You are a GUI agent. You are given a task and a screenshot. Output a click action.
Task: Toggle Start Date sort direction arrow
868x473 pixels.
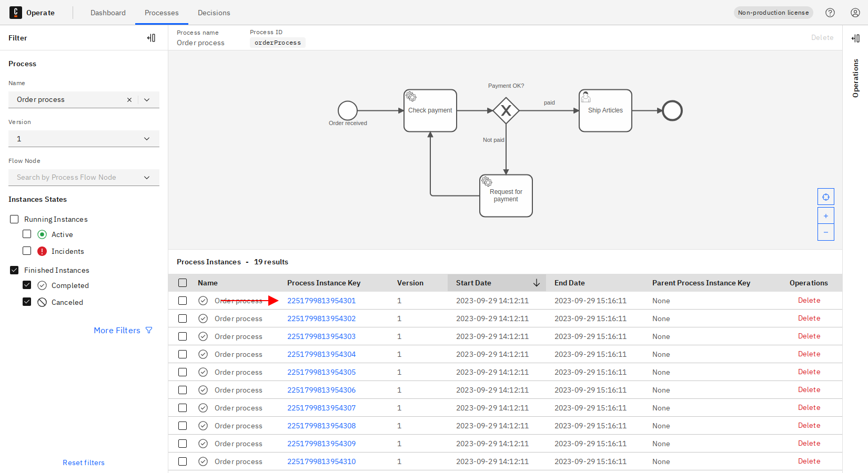point(537,283)
